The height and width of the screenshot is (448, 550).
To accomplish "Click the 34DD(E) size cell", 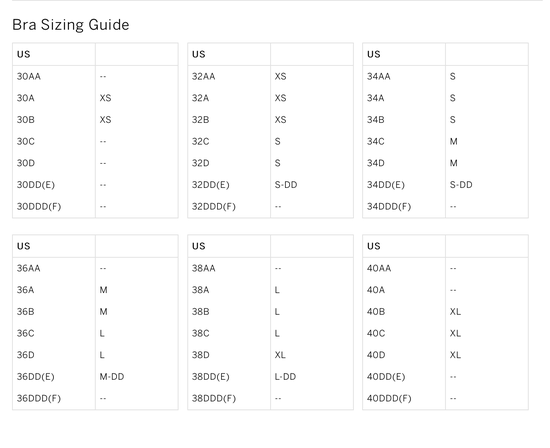I will (x=386, y=185).
